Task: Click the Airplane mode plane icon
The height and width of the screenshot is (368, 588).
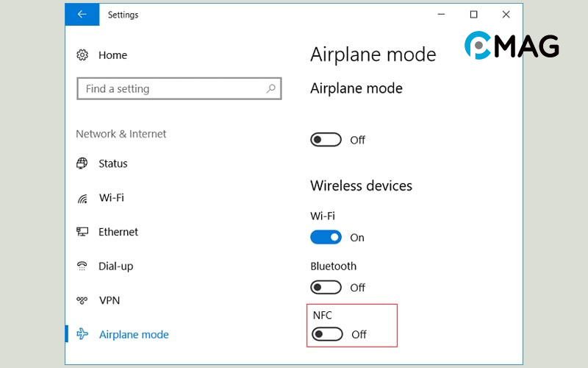Action: (82, 334)
